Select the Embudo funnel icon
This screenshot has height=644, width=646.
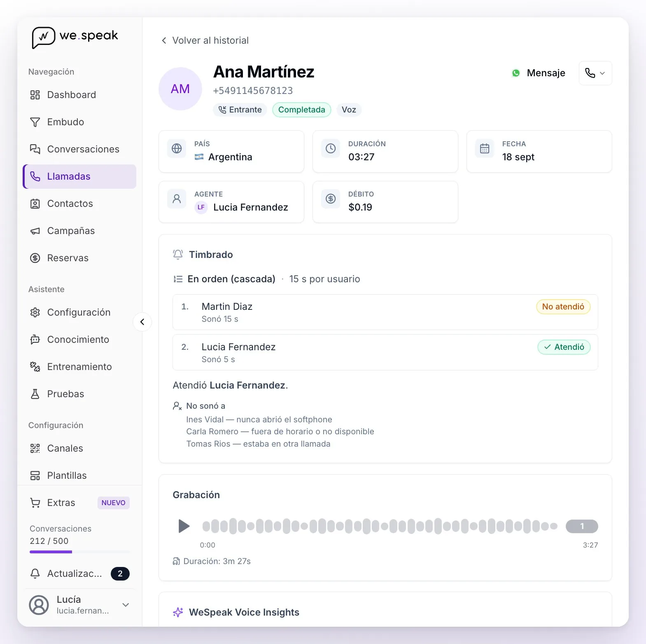(35, 122)
